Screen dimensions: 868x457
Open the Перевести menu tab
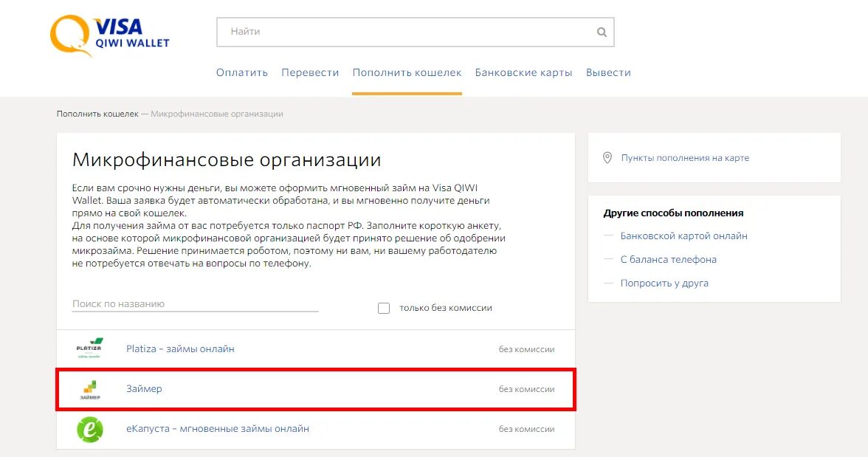pos(310,72)
